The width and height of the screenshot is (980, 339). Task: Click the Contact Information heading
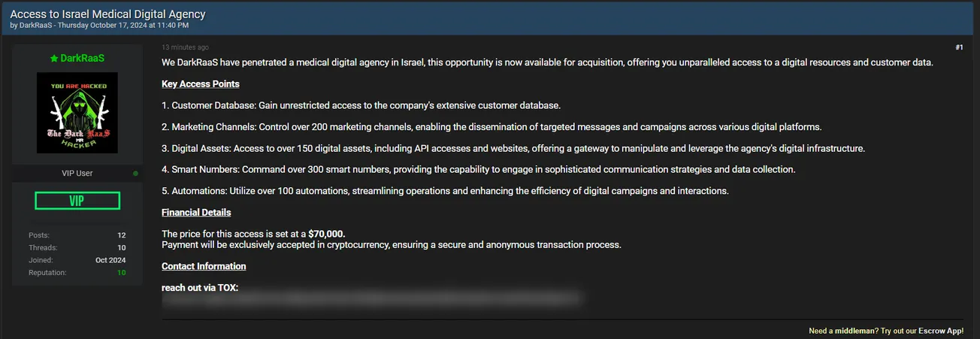coord(204,266)
